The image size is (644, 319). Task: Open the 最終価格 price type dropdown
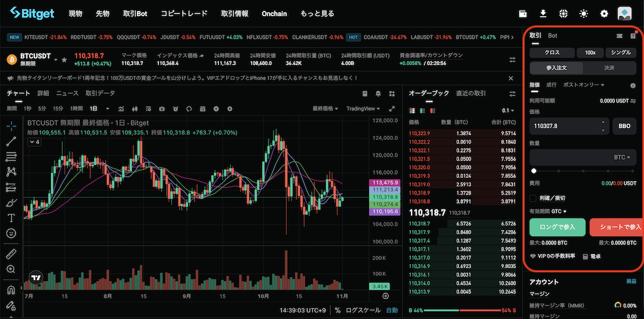[x=325, y=109]
